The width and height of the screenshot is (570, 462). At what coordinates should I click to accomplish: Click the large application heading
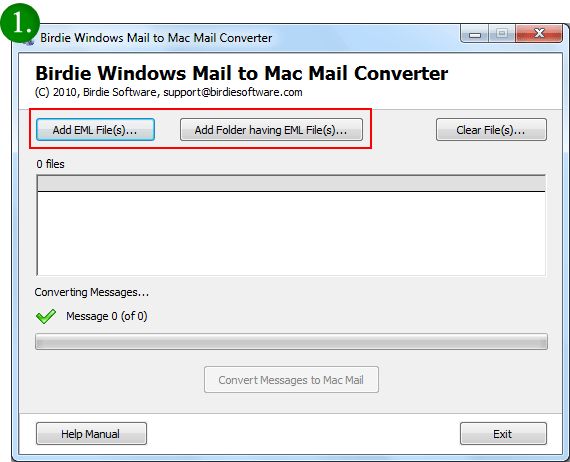coord(241,73)
